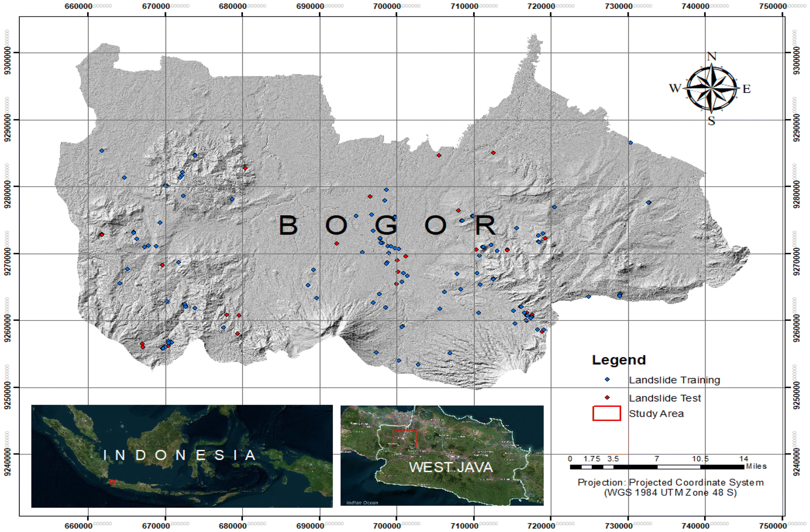This screenshot has width=810, height=532.
Task: Click the blue Landslide Training legend symbol
Action: pos(607,379)
